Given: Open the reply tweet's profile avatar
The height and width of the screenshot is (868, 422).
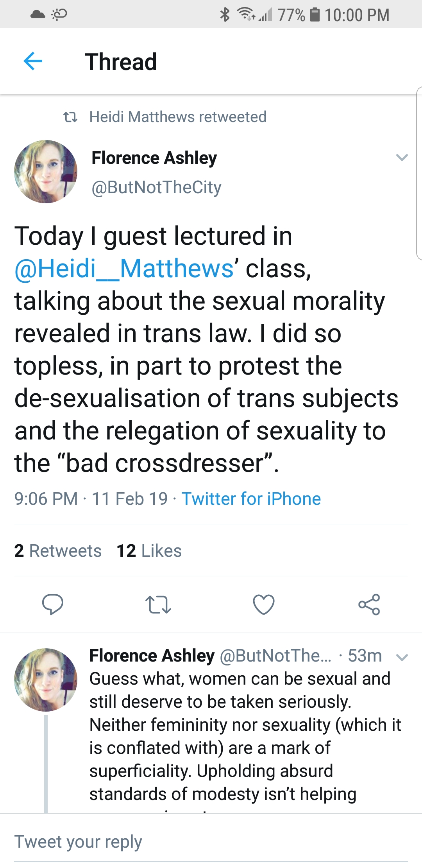Looking at the screenshot, I should click(46, 680).
